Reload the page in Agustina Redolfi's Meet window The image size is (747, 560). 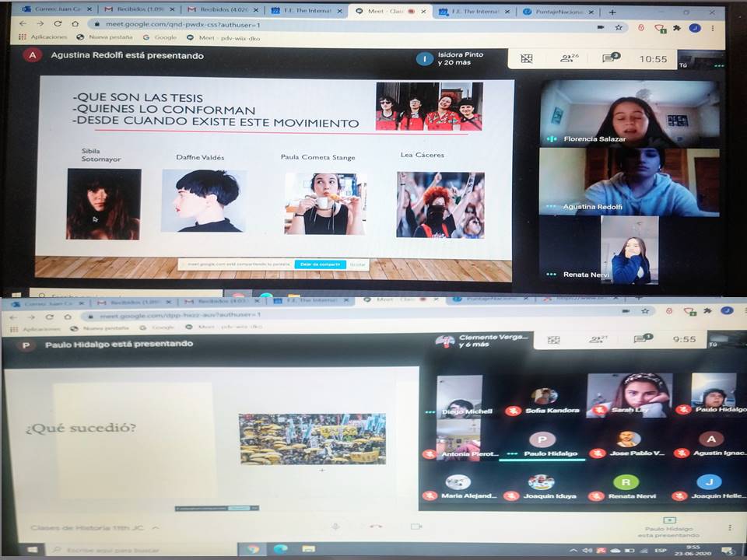point(58,24)
